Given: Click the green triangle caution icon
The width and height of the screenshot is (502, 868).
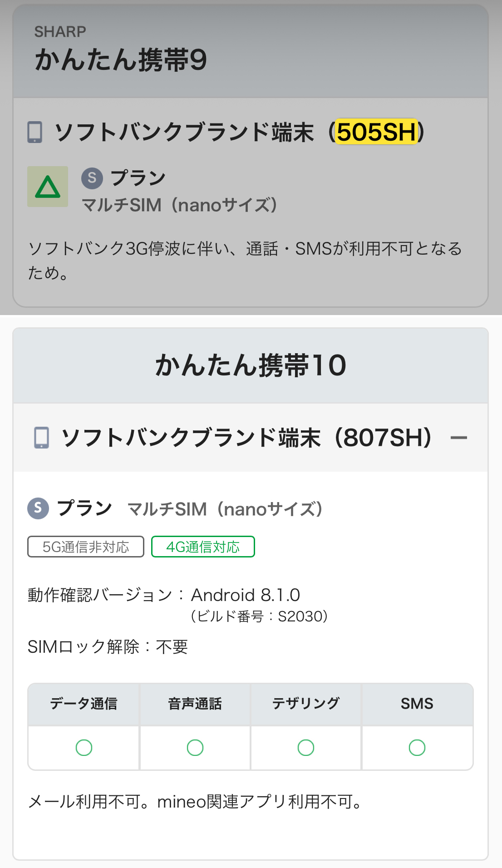Looking at the screenshot, I should coord(48,187).
